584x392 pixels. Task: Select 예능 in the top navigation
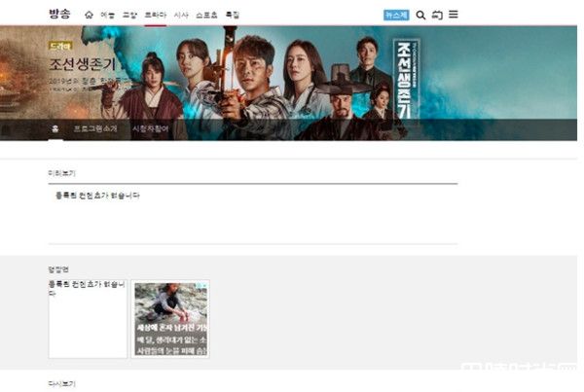pos(107,16)
